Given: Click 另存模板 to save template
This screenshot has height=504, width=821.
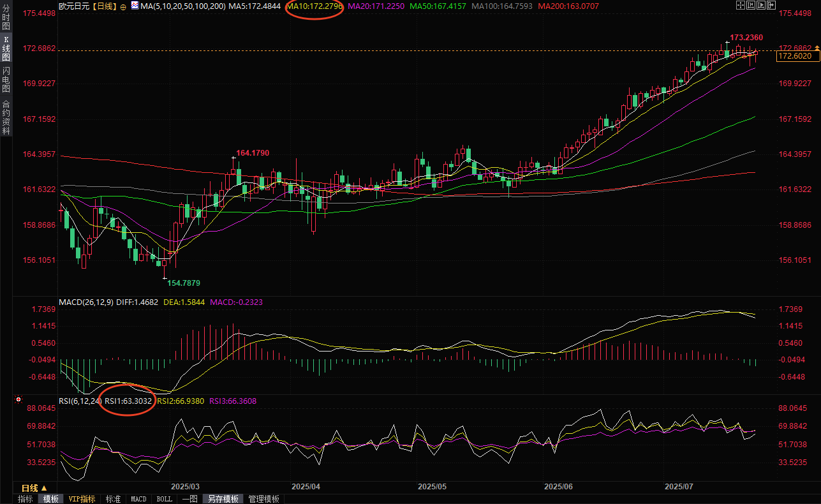Looking at the screenshot, I should pos(223,499).
